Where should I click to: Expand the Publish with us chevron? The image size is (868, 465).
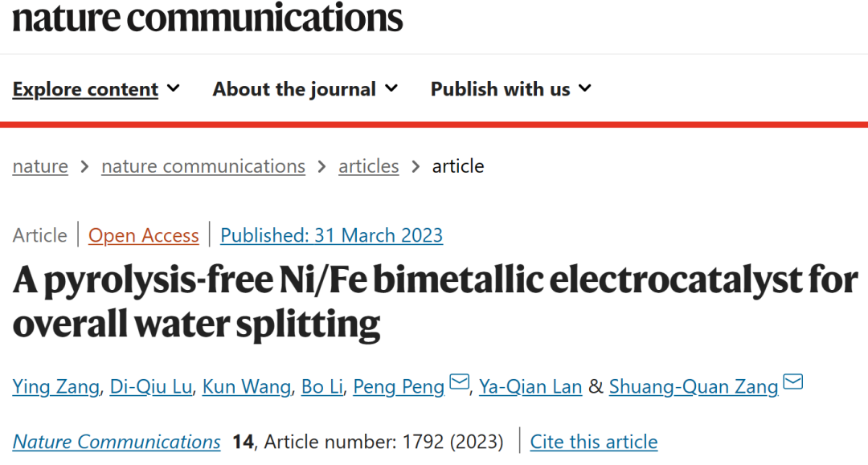coord(585,88)
